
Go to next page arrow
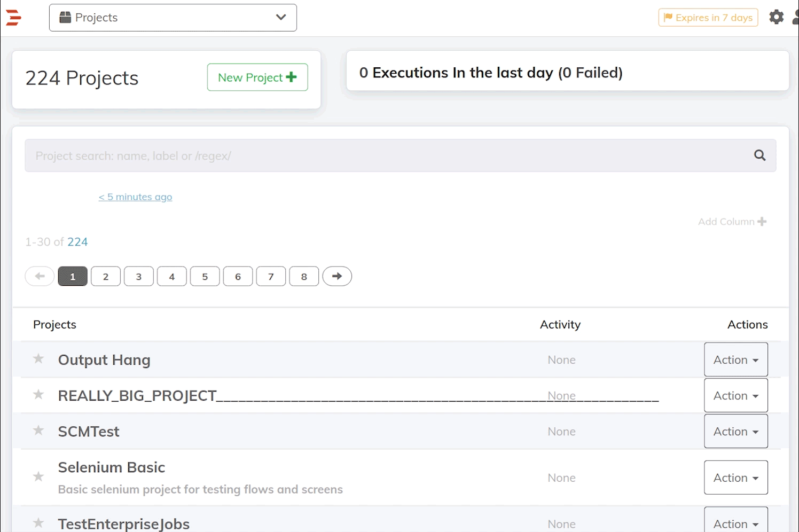point(337,276)
